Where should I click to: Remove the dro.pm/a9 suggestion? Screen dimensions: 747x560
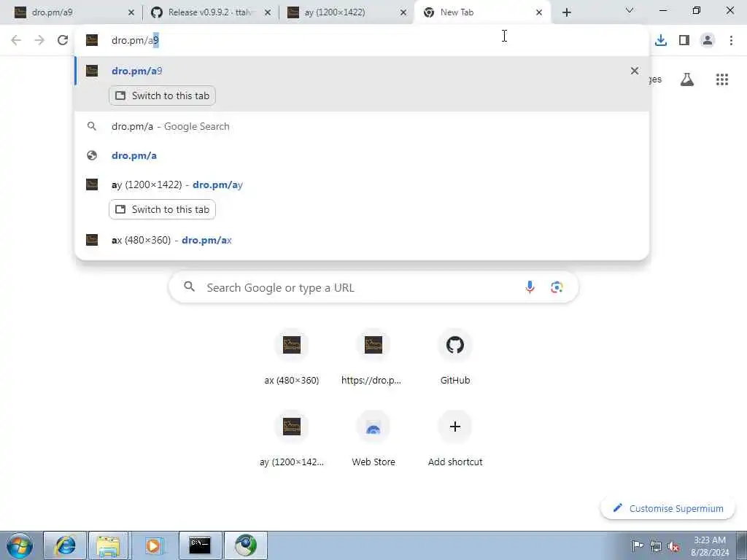[635, 71]
